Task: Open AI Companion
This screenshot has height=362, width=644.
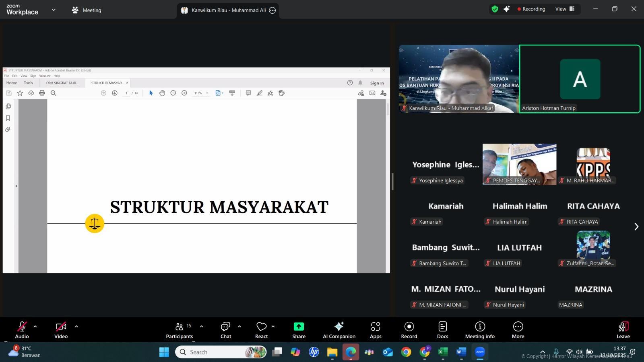Action: (x=339, y=330)
